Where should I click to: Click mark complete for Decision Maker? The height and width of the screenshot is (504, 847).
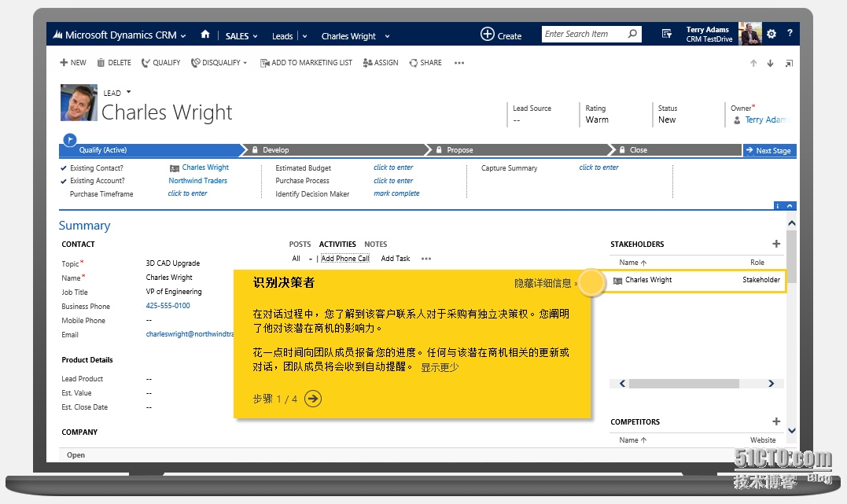[x=396, y=193]
